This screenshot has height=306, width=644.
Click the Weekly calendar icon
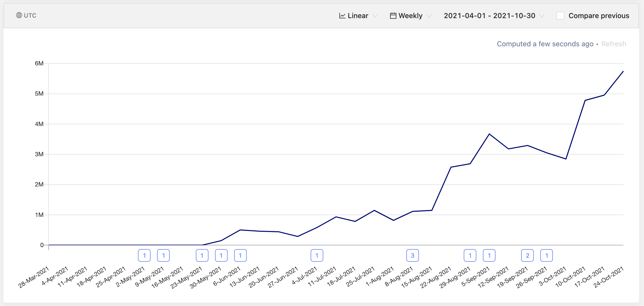pos(393,16)
